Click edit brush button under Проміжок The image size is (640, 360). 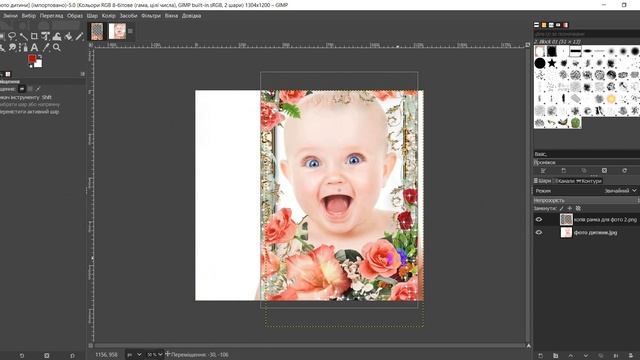click(543, 171)
